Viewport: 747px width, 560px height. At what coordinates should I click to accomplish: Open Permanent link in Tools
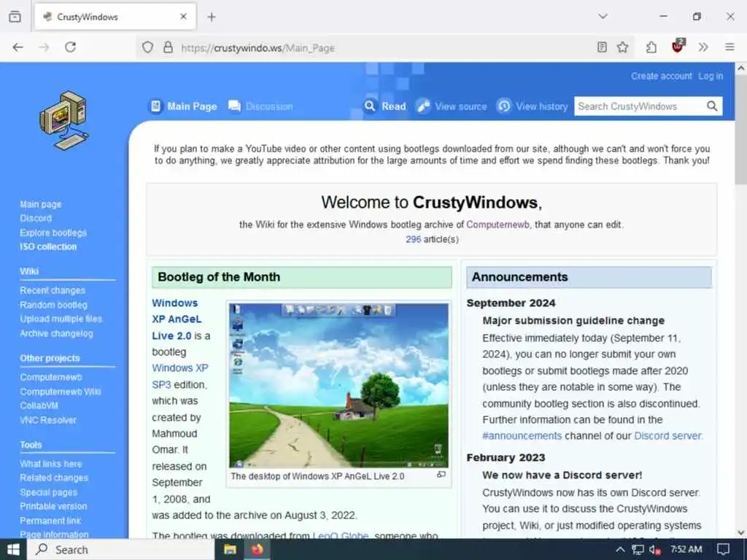tap(50, 521)
